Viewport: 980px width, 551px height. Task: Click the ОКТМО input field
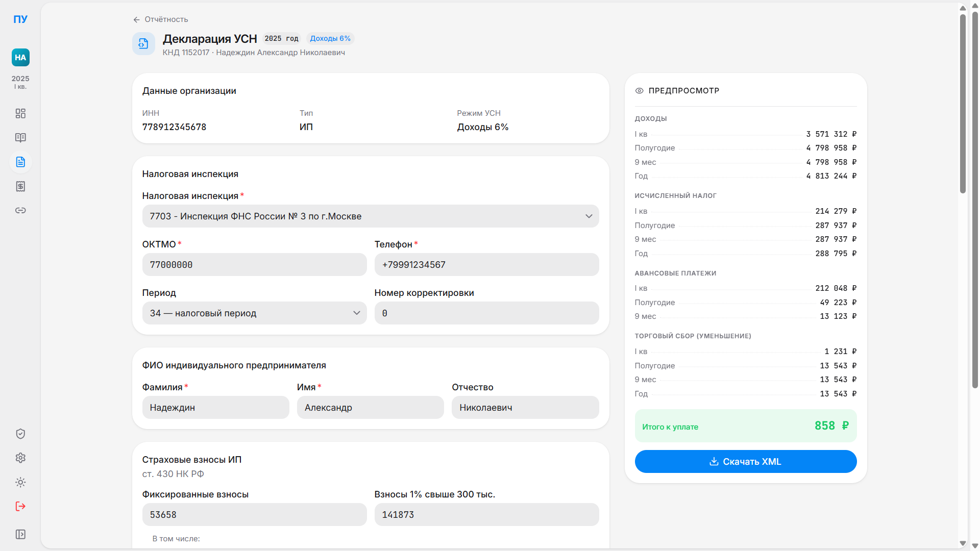point(254,265)
